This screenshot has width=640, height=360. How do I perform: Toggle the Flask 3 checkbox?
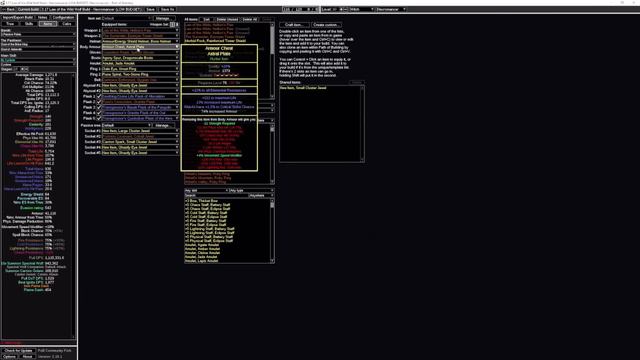[x=99, y=107]
